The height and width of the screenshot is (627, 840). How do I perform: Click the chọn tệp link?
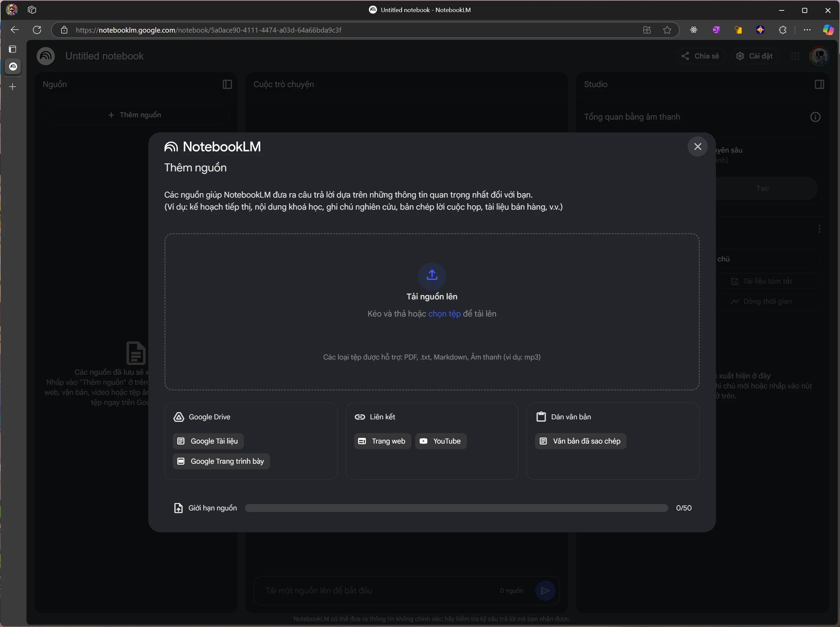(x=444, y=314)
